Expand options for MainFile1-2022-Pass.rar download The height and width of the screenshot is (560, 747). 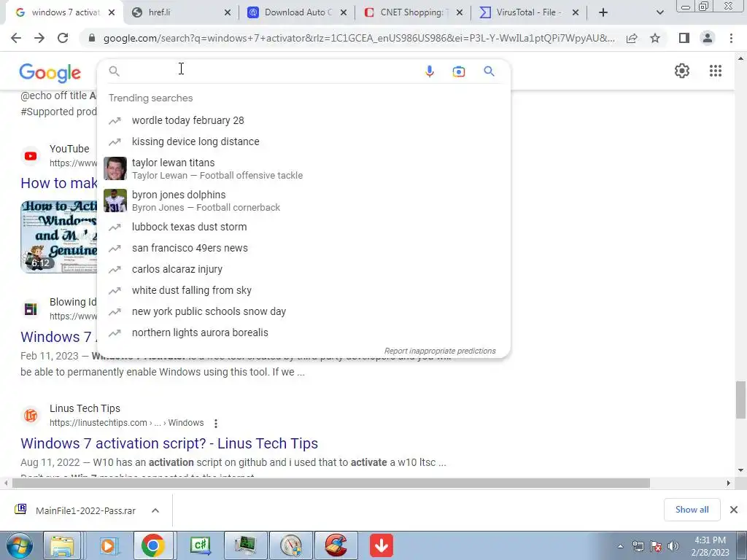pyautogui.click(x=155, y=510)
